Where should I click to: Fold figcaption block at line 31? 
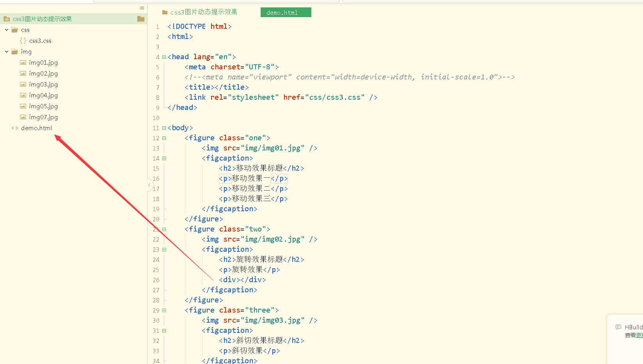(x=164, y=331)
